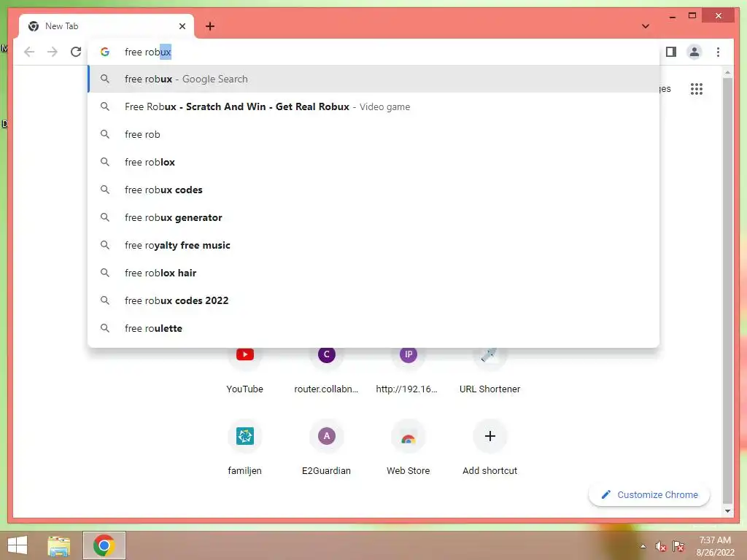Click the E2Guardian label text
The width and height of the screenshot is (747, 560).
(326, 470)
